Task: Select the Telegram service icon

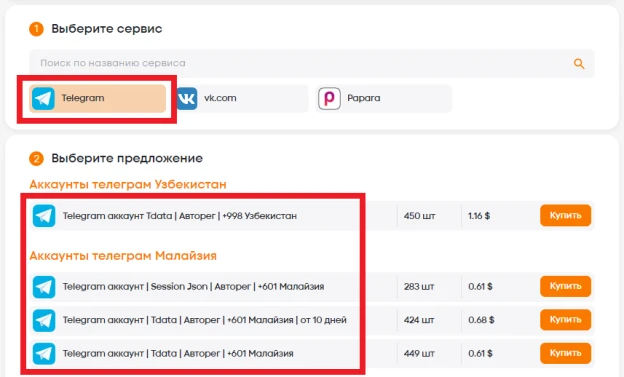Action: coord(43,98)
